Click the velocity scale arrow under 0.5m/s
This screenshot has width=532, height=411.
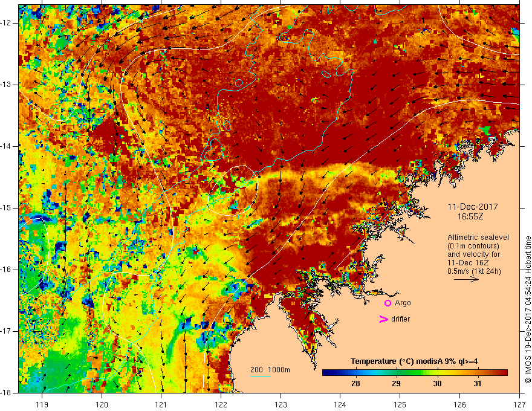(x=466, y=279)
